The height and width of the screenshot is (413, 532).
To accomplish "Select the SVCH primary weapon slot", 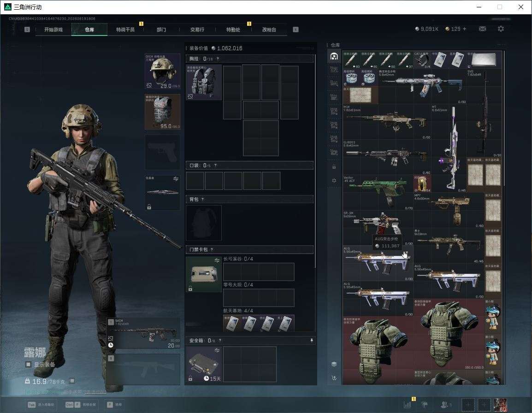I will (x=144, y=333).
